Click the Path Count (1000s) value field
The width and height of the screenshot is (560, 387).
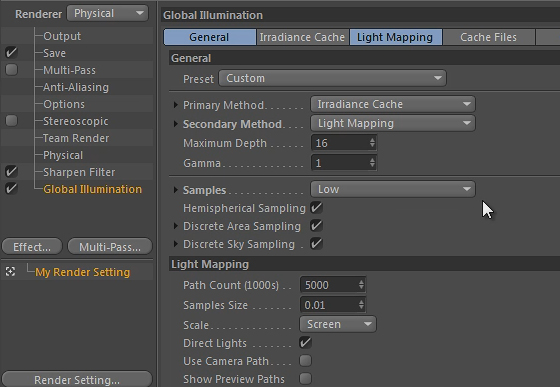click(329, 285)
